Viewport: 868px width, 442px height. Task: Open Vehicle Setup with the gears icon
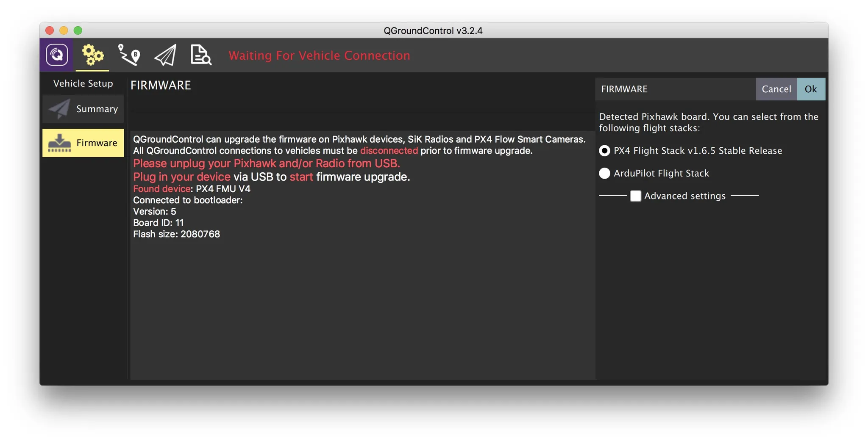pos(92,55)
